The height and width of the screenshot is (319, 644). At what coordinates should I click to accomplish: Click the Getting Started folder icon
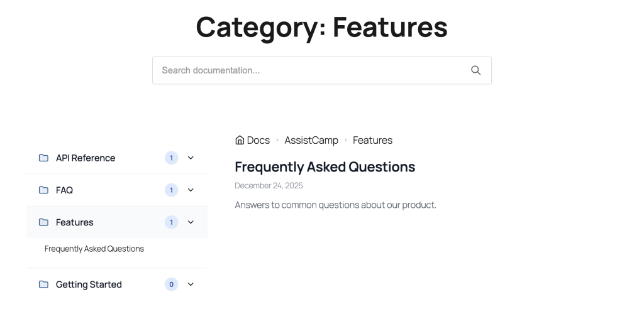(43, 284)
